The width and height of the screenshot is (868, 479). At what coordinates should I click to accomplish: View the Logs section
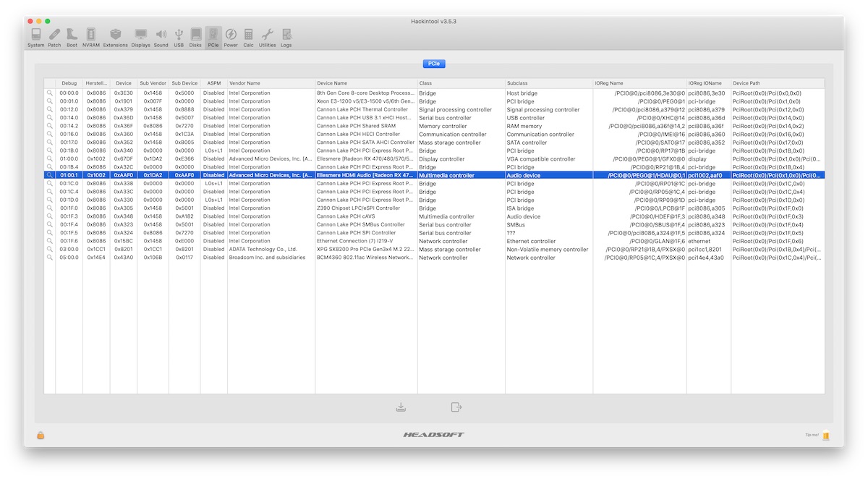[x=286, y=37]
